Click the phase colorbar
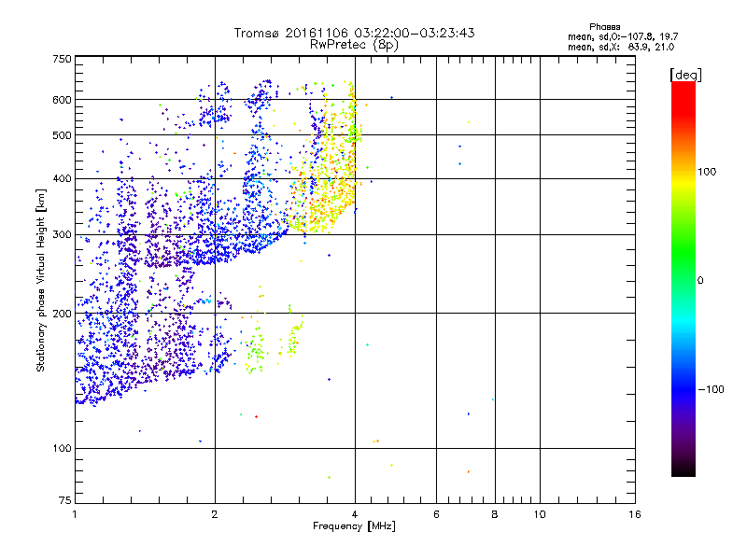The width and height of the screenshot is (747, 560). [684, 278]
